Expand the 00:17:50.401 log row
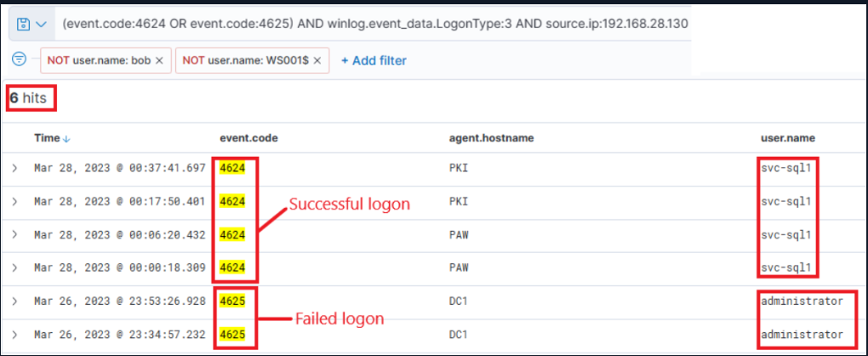This screenshot has height=356, width=868. pyautogui.click(x=14, y=201)
